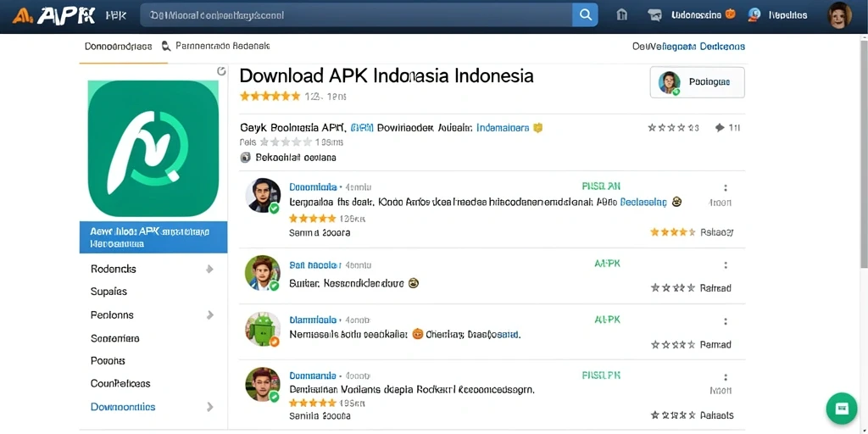The width and height of the screenshot is (868, 434).
Task: Expand the Dovnooondiics chevron
Action: (210, 407)
